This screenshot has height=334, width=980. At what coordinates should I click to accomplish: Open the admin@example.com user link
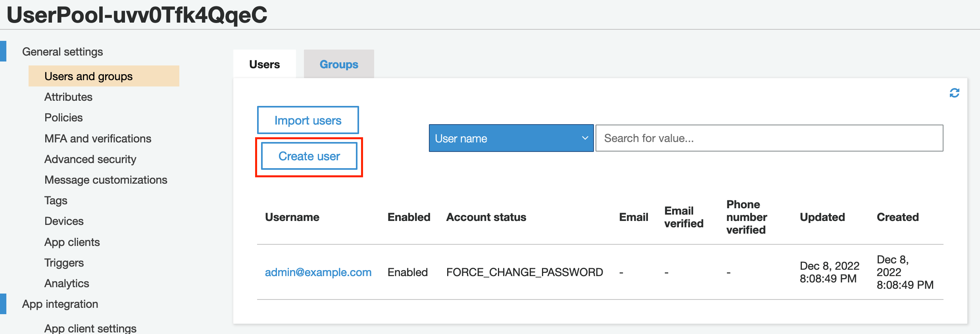318,272
